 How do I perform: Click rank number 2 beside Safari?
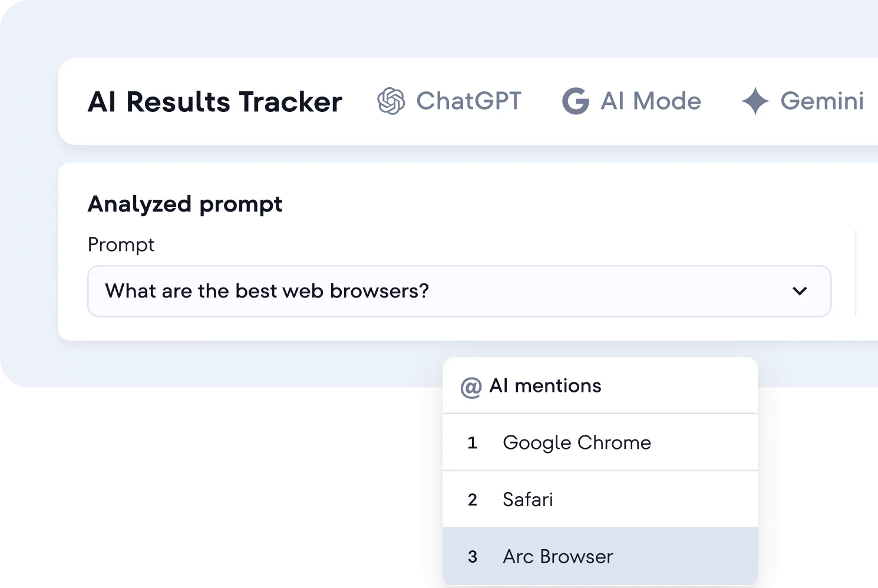point(472,500)
